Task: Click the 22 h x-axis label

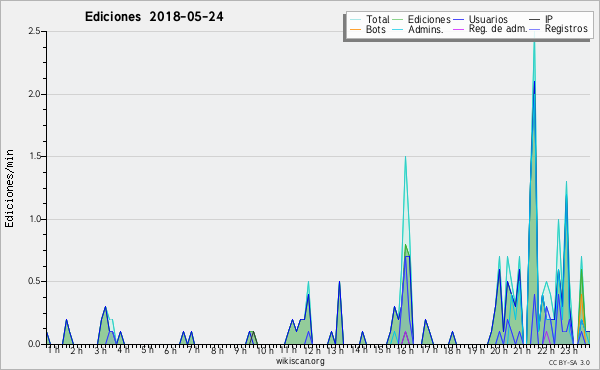Action: [x=546, y=350]
